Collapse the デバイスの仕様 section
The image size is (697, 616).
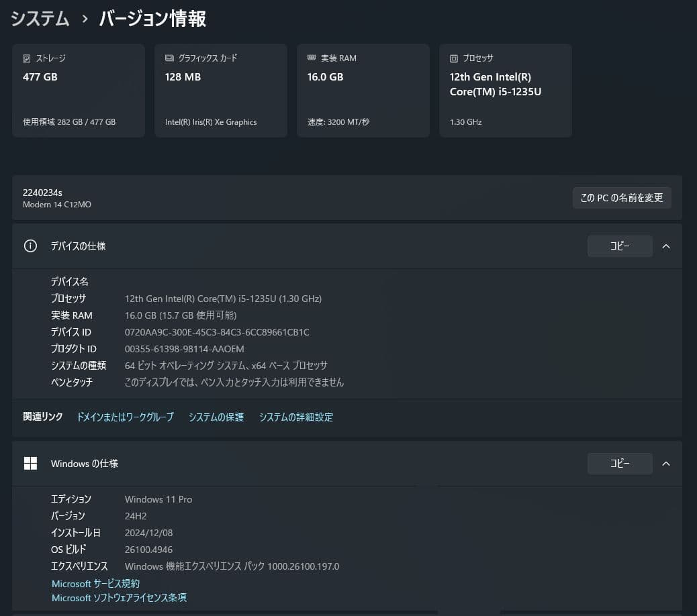(x=665, y=246)
